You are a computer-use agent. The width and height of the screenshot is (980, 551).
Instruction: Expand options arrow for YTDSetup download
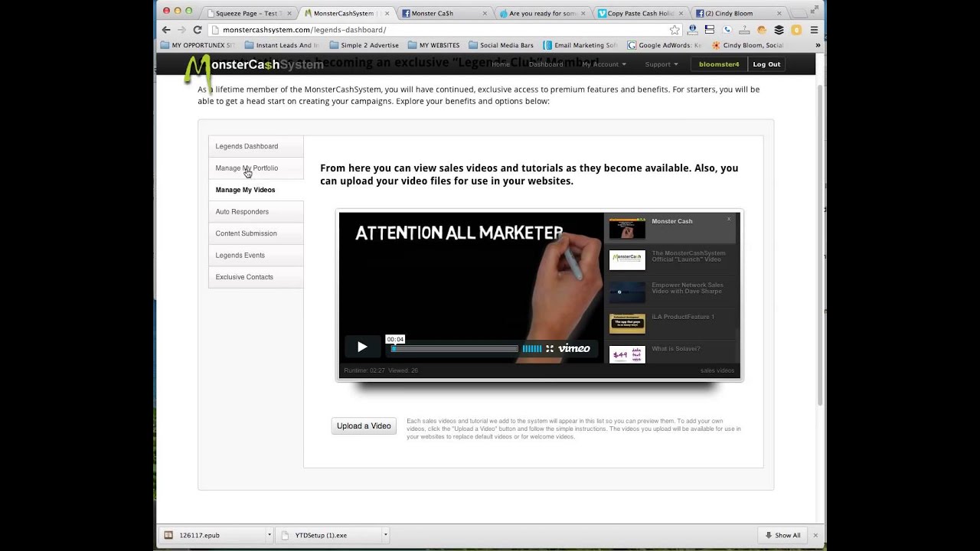point(385,536)
